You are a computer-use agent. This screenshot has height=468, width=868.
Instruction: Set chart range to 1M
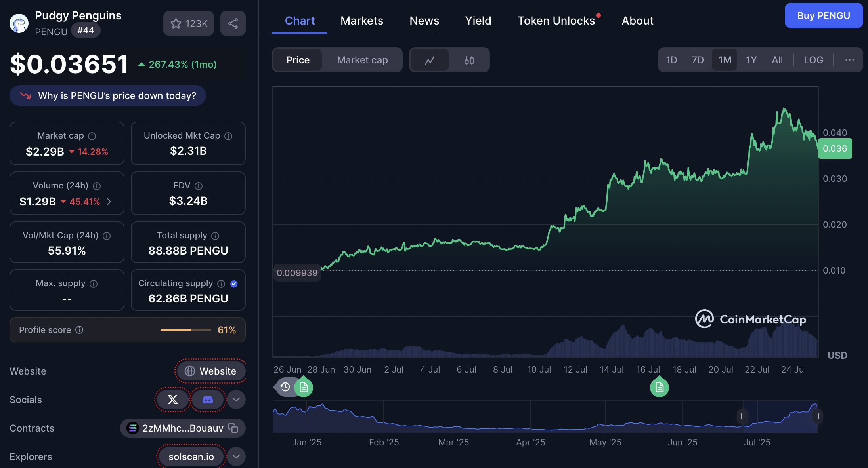pos(725,60)
